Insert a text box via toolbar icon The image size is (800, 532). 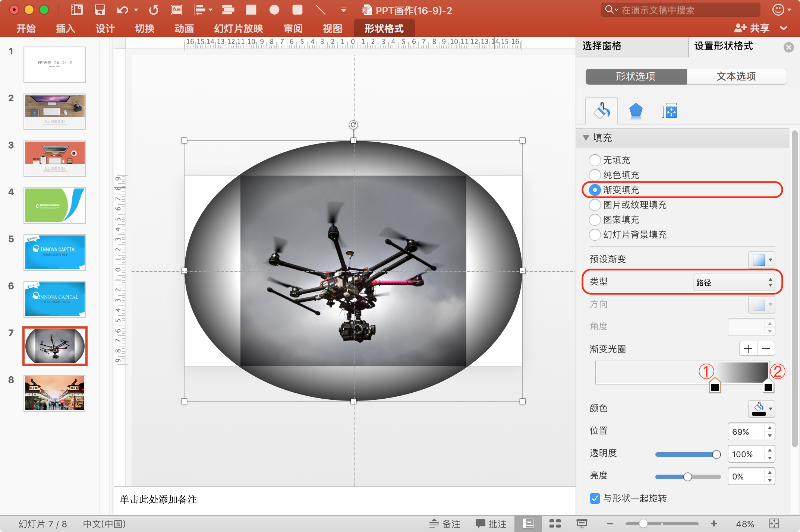tap(176, 10)
